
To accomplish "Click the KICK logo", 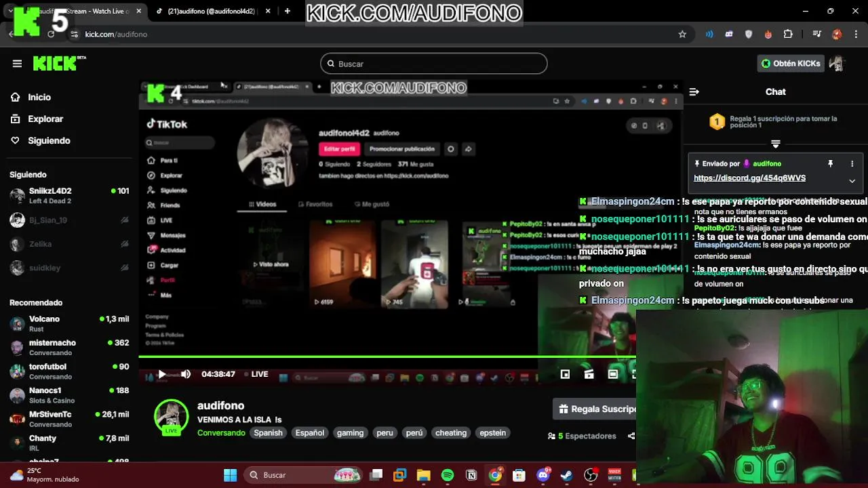I will (x=60, y=63).
